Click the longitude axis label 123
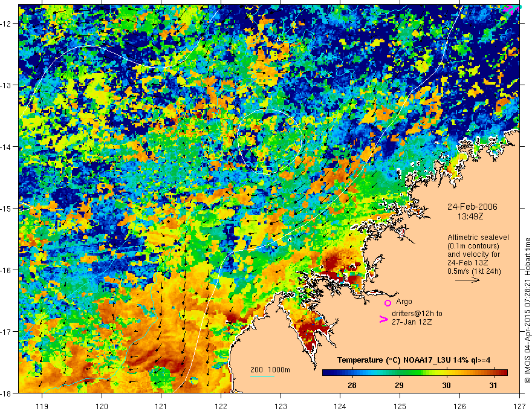Viewport: 532px width, 411px height. (281, 406)
